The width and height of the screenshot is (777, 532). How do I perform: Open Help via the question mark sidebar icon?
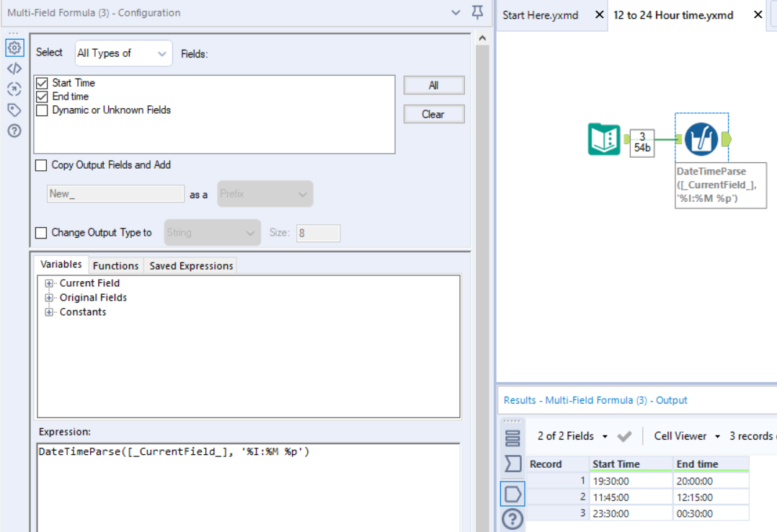(14, 130)
